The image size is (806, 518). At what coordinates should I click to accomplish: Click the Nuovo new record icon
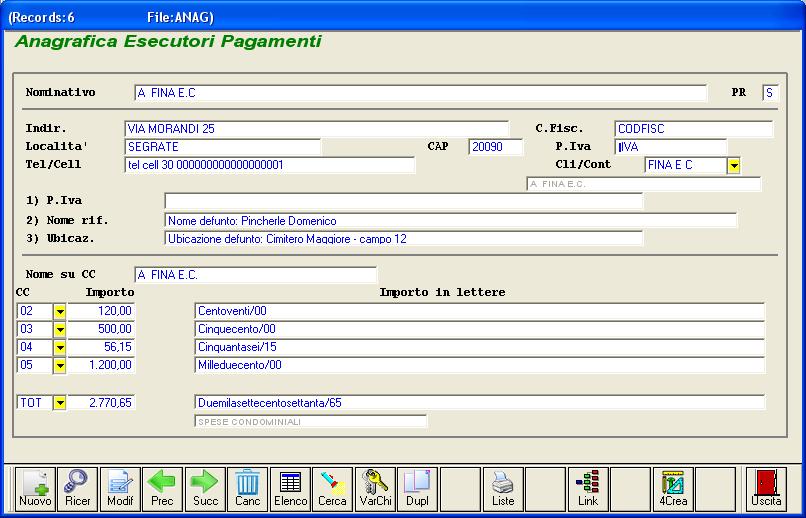[35, 489]
